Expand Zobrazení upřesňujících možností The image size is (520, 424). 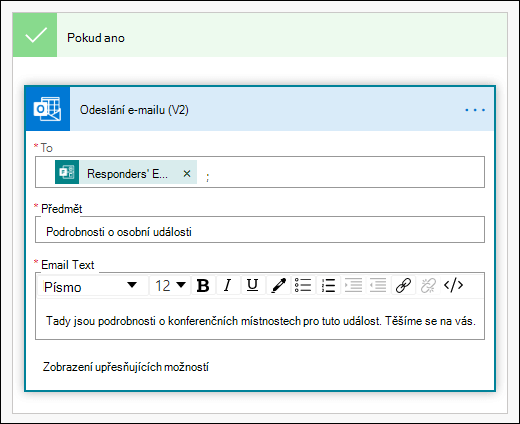point(126,367)
